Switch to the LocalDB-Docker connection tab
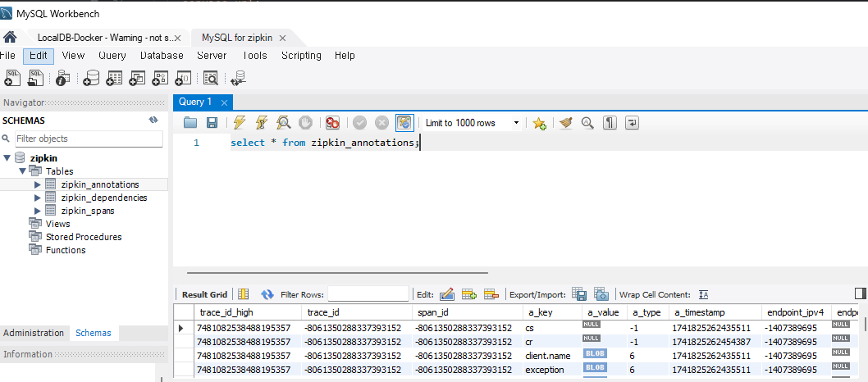The height and width of the screenshot is (382, 868). [104, 39]
